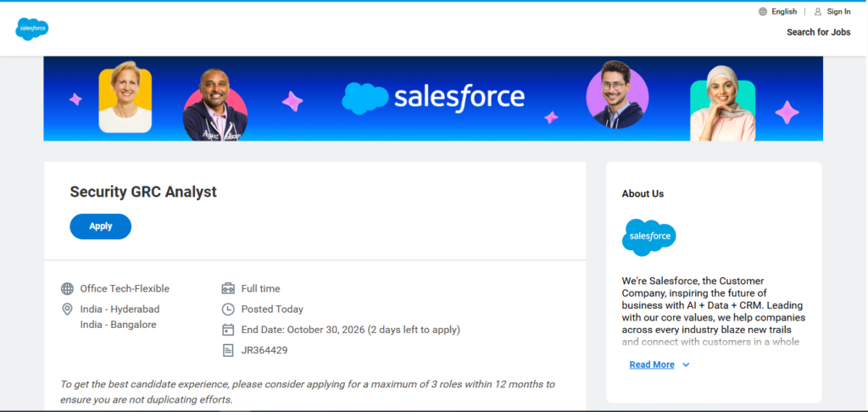The height and width of the screenshot is (412, 868).
Task: Click the clock icon beside Posted Today
Action: click(x=228, y=309)
